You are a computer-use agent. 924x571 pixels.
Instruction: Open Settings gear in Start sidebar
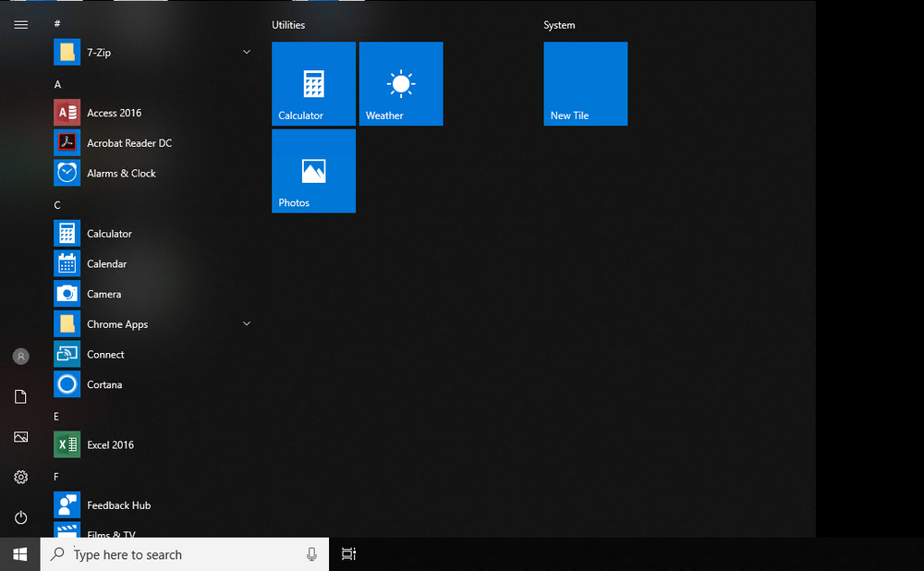20,477
